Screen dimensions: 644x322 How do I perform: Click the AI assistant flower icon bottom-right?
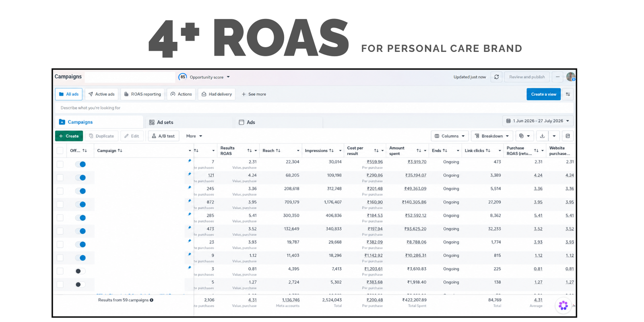pos(563,305)
